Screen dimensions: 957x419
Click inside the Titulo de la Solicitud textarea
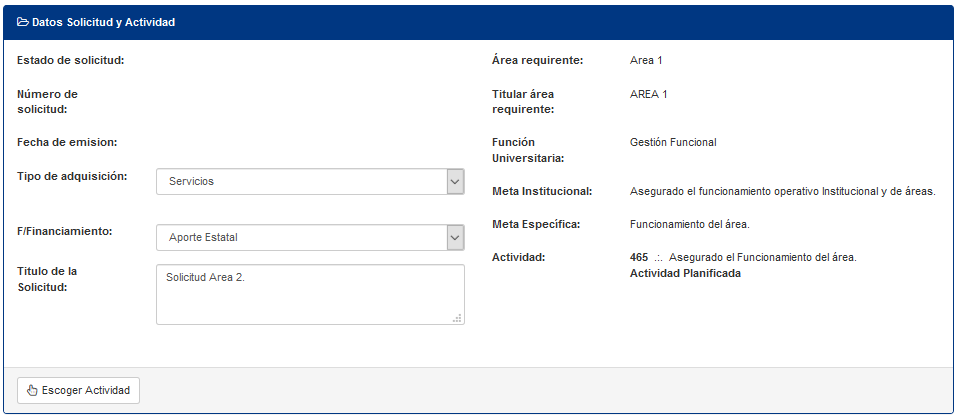(x=310, y=294)
